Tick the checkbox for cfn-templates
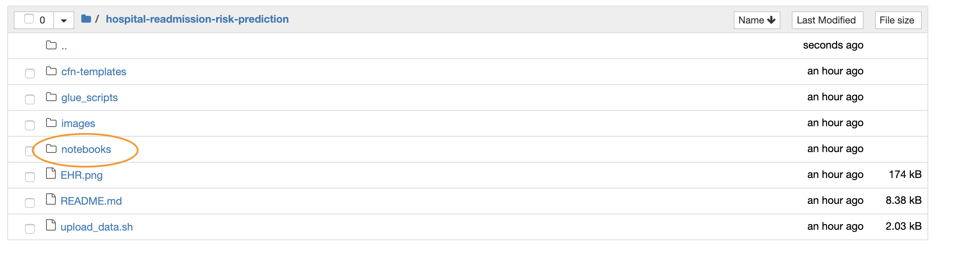 (30, 74)
